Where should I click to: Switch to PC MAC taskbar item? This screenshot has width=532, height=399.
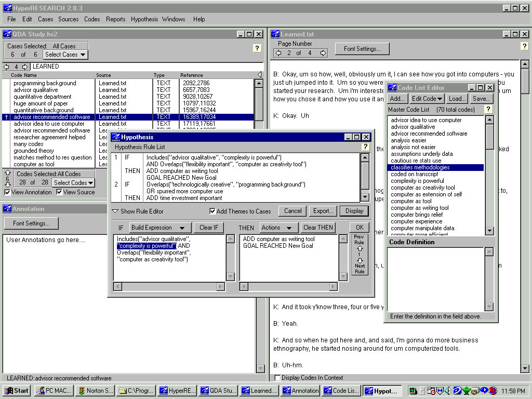[x=54, y=391]
